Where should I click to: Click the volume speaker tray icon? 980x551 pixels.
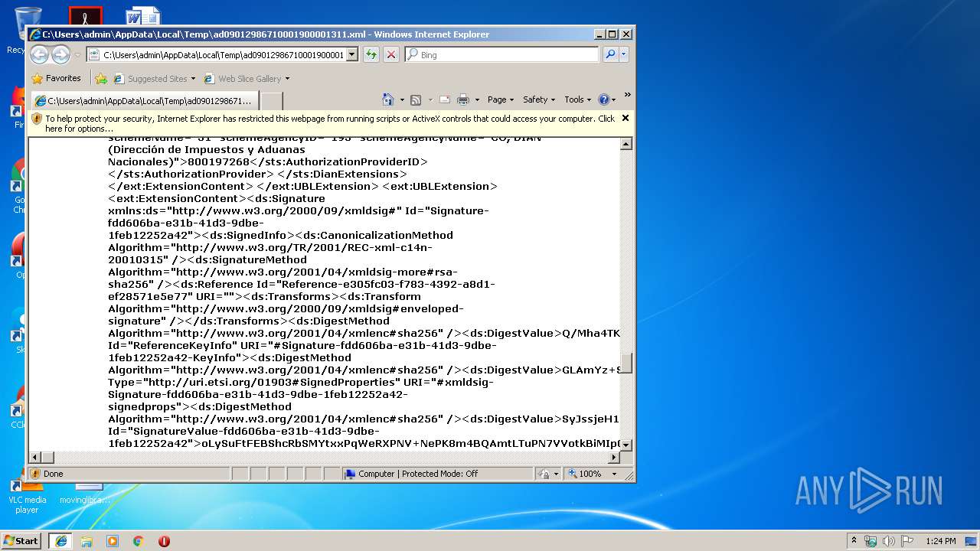pyautogui.click(x=889, y=541)
